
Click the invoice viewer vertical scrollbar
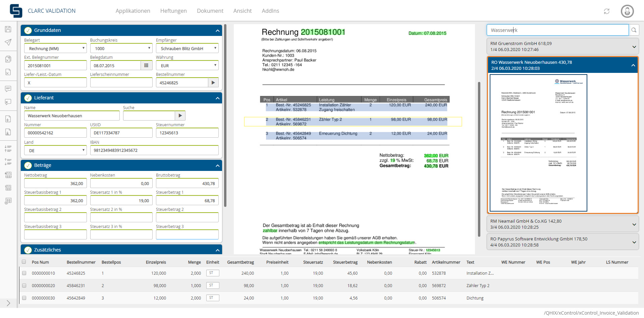[479, 159]
